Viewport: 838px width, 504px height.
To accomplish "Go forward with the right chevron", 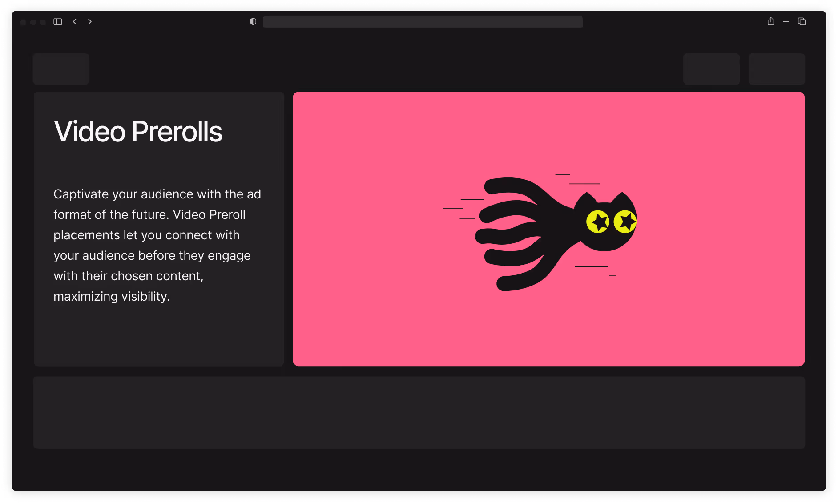I will tap(89, 21).
